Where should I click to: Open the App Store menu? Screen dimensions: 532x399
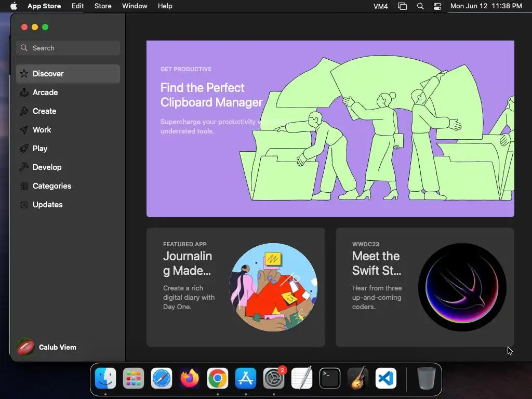pyautogui.click(x=44, y=6)
